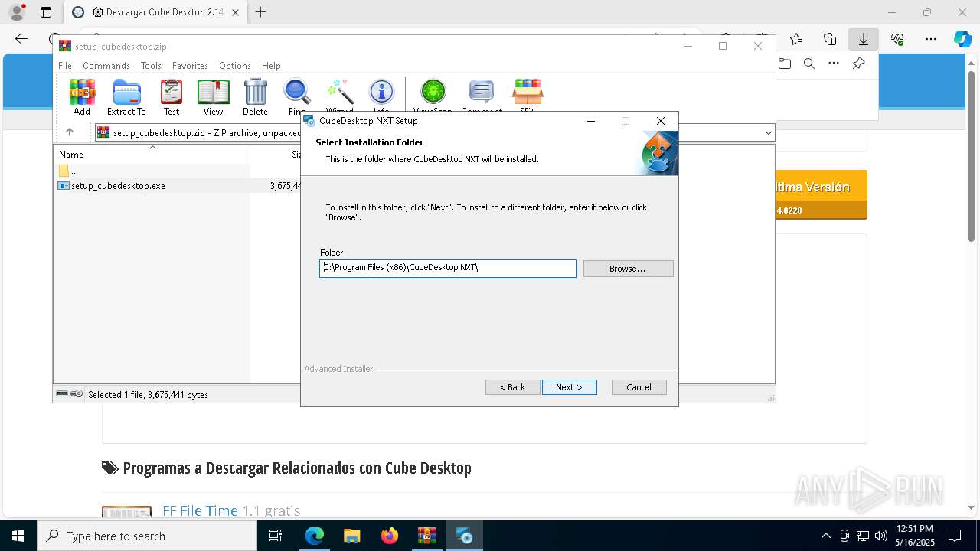Open Edge Collections icon
Screen dimensions: 980x551
coord(830,39)
